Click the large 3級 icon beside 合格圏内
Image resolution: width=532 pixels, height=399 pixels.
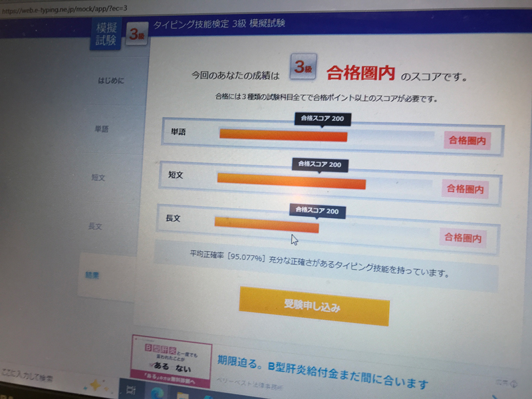(x=303, y=68)
